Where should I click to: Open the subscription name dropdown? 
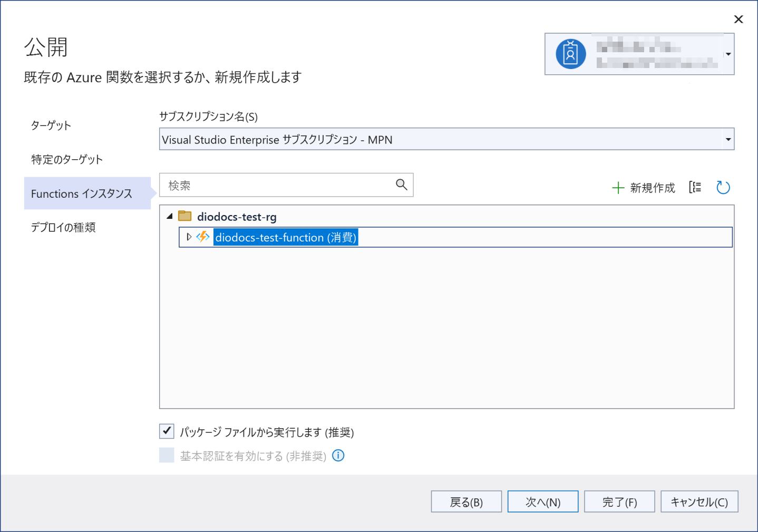coord(446,139)
